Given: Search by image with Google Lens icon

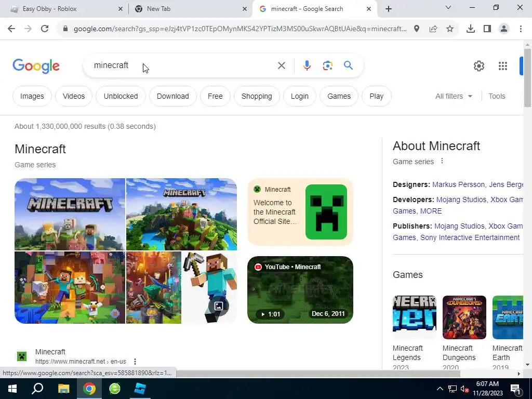Looking at the screenshot, I should click(327, 65).
